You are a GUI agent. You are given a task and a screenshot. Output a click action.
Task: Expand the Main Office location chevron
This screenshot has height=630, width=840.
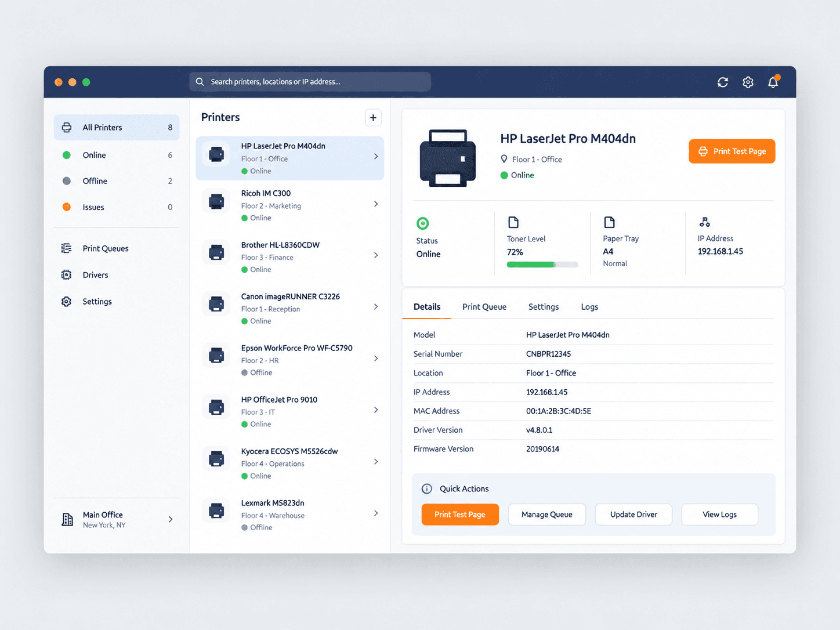[171, 520]
